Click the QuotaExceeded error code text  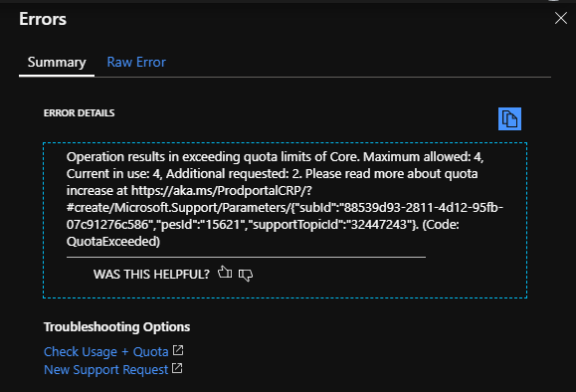coord(113,242)
